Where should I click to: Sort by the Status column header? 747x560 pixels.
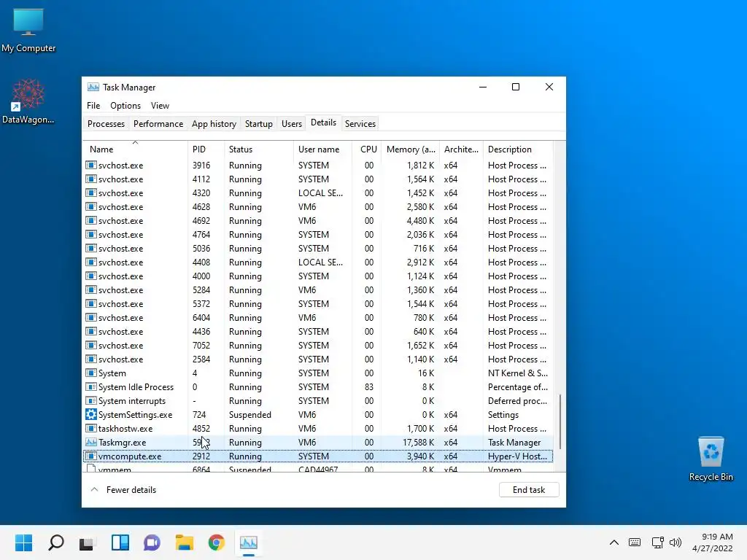[x=259, y=149]
